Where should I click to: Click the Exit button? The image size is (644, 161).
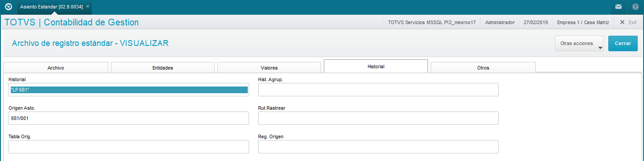(628, 22)
